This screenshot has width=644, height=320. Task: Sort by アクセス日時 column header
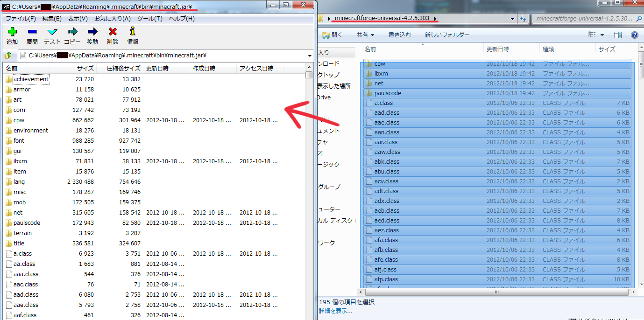coord(260,69)
